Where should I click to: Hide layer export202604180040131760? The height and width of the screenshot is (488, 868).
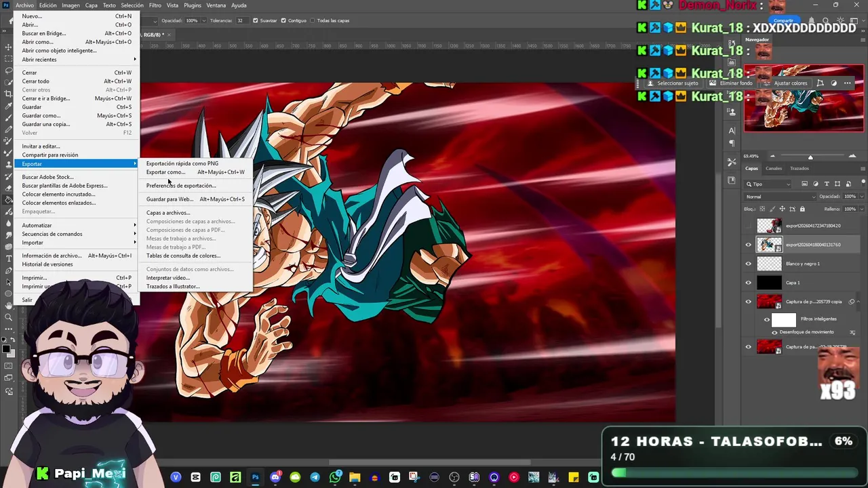click(x=749, y=245)
